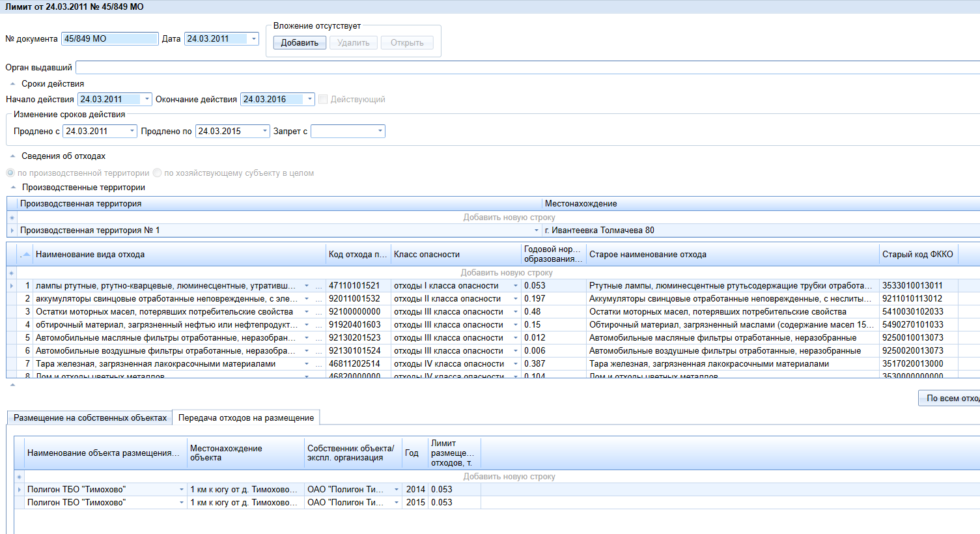Collapse the panel below waste table using arrow
Viewport: 980px width, 534px height.
coord(12,385)
